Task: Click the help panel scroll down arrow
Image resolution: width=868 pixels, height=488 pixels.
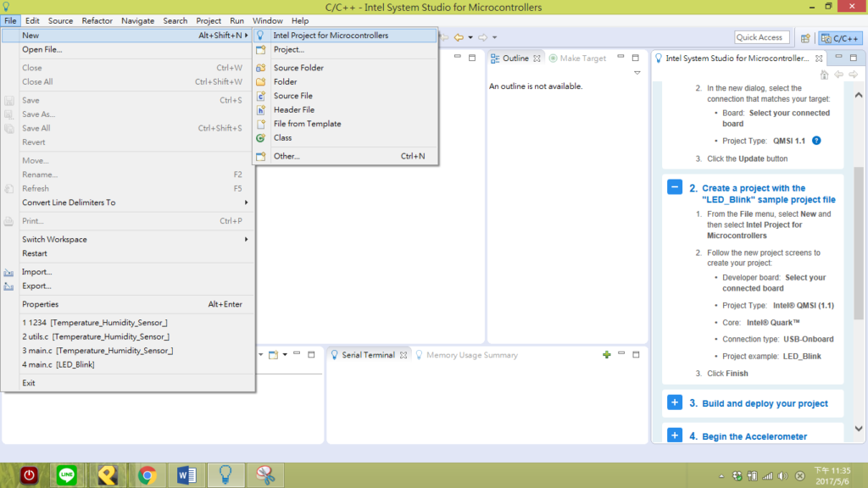Action: coord(859,429)
